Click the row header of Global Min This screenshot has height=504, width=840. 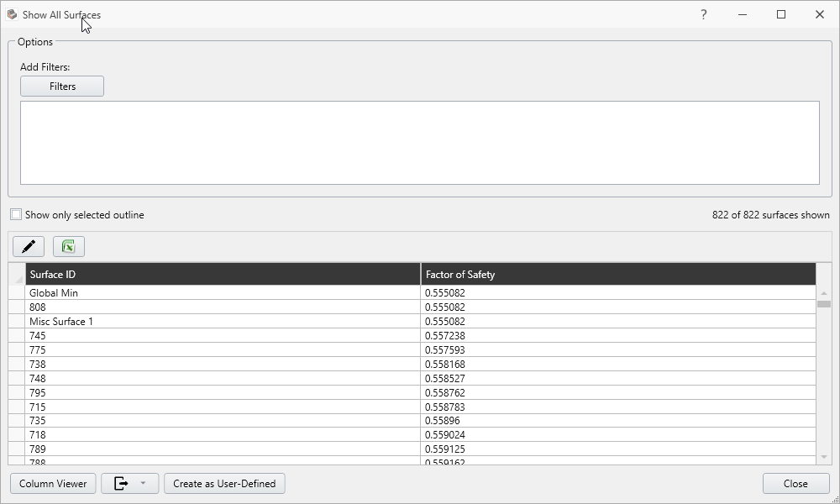click(17, 293)
